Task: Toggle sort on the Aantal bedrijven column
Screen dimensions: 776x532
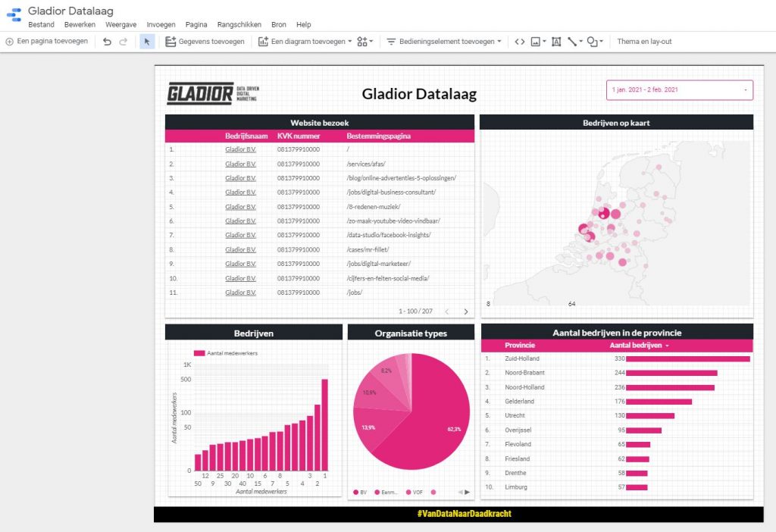Action: [x=639, y=346]
